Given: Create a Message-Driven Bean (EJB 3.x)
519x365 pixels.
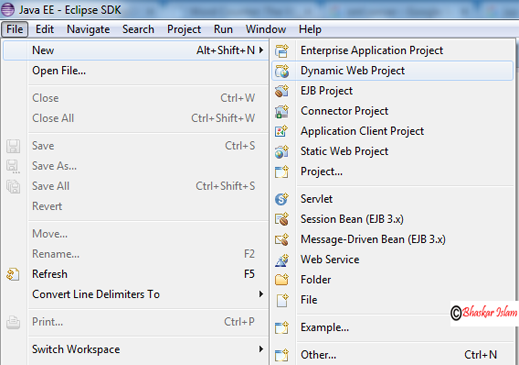Looking at the screenshot, I should (392, 239).
